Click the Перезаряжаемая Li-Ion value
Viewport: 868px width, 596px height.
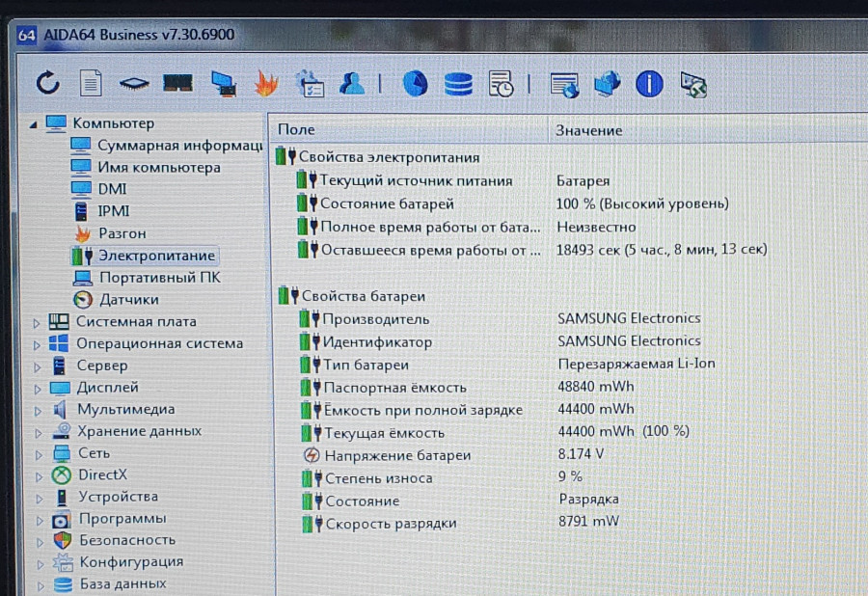637,364
